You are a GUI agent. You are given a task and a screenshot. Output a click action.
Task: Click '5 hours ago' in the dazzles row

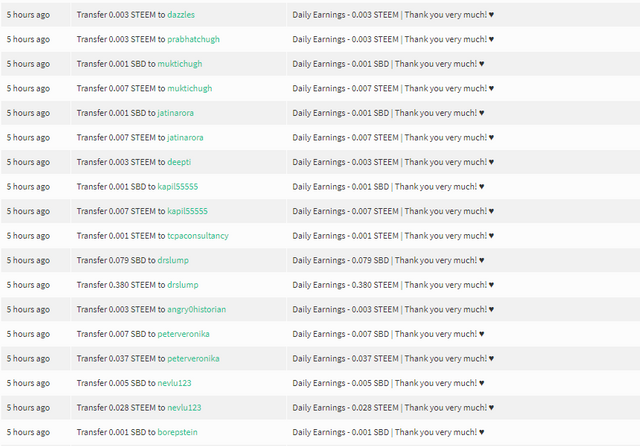(28, 15)
